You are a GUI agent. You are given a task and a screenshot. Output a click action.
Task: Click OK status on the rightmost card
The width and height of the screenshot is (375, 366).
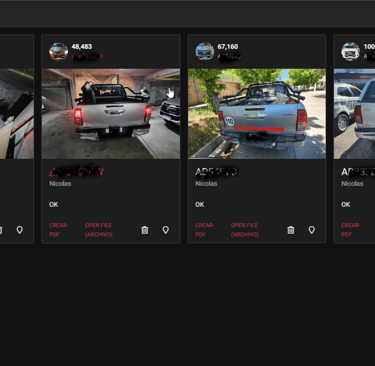click(x=346, y=205)
